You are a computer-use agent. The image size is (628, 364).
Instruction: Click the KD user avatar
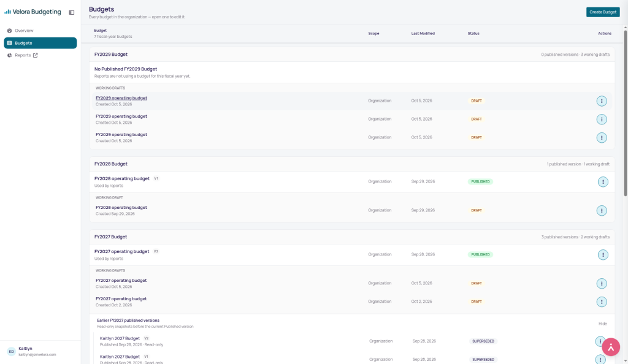(11, 352)
